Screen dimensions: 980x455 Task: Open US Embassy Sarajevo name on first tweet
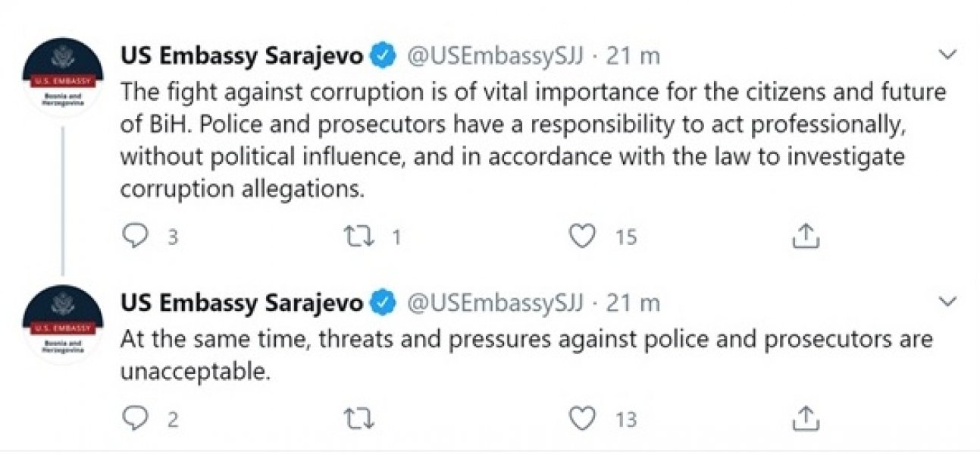pos(242,55)
